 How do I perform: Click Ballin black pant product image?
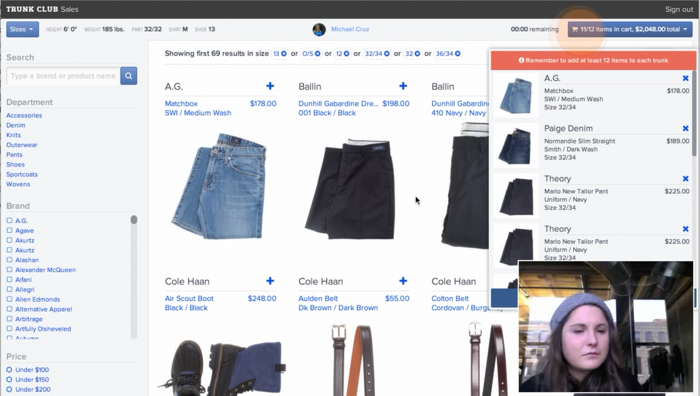point(350,190)
